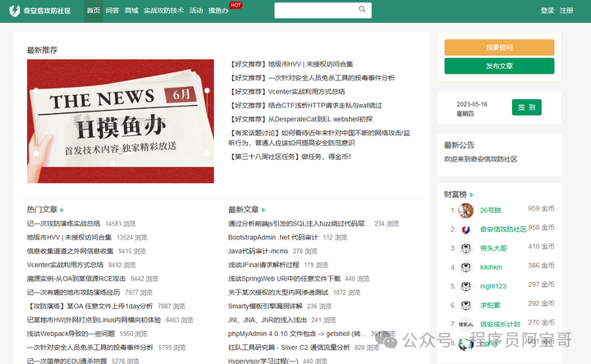Screen dimensions: 591x364
Task: Click the 登录 login link
Action: pyautogui.click(x=547, y=11)
